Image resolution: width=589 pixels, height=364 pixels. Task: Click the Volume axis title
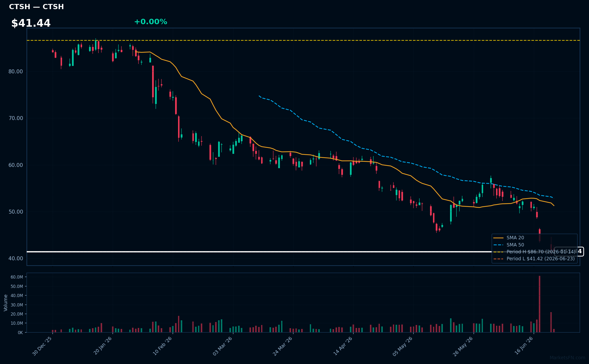[x=6, y=303]
